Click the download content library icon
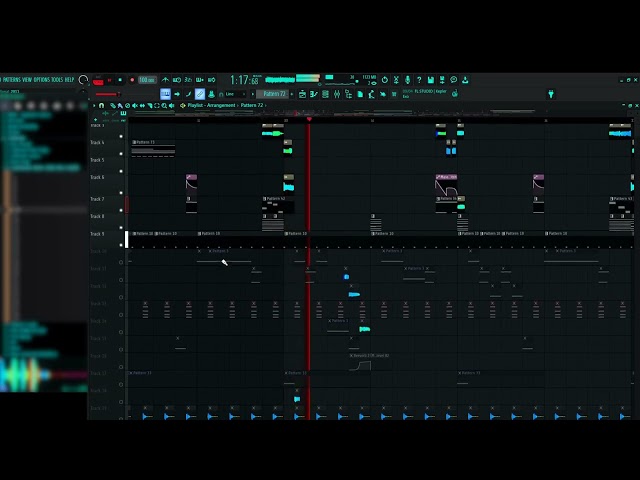This screenshot has height=480, width=640. click(465, 80)
